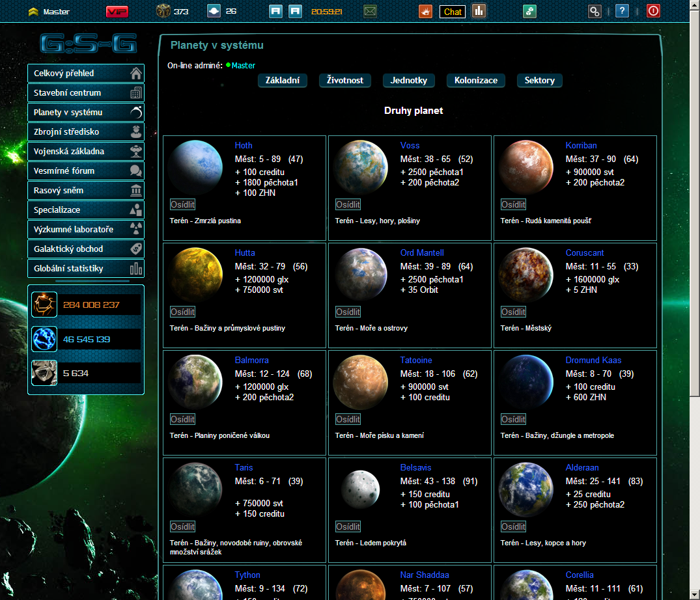This screenshot has height=600, width=700.
Task: Click the grey resource icon beside 5 634
Action: pyautogui.click(x=44, y=373)
